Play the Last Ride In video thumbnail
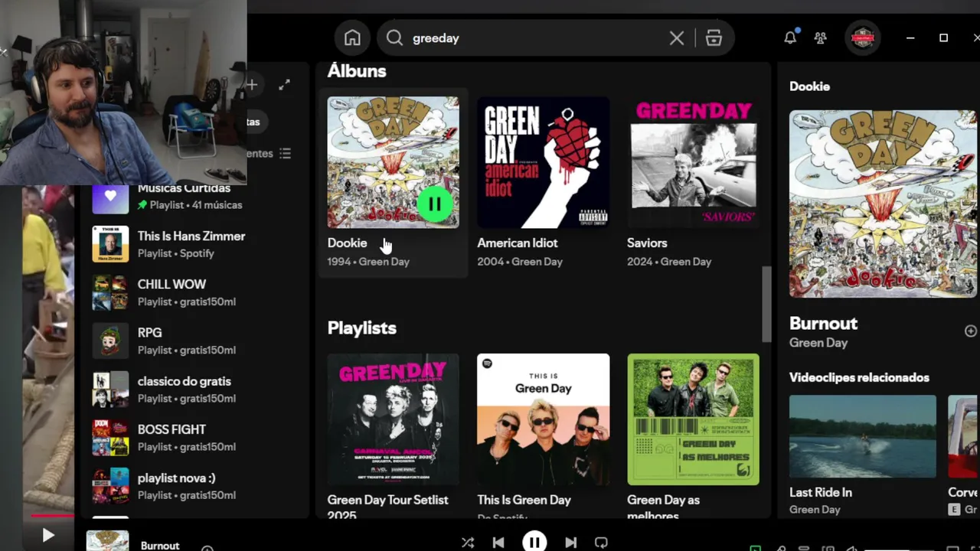 (x=863, y=436)
